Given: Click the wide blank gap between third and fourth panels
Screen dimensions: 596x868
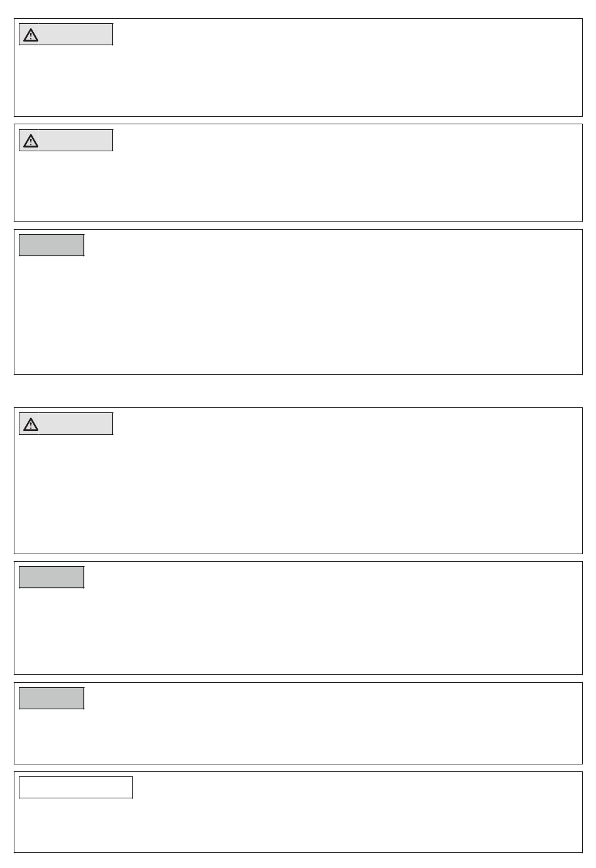Looking at the screenshot, I should click(298, 391).
